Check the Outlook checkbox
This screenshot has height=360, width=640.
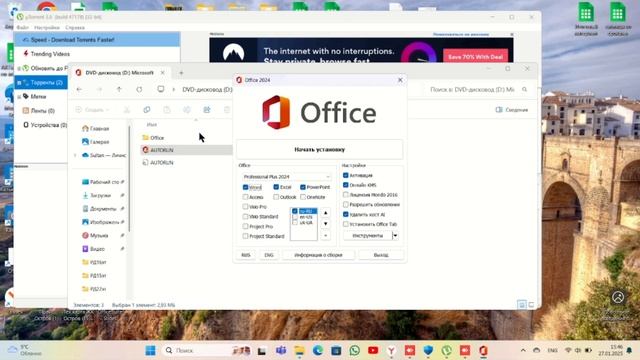(x=276, y=197)
